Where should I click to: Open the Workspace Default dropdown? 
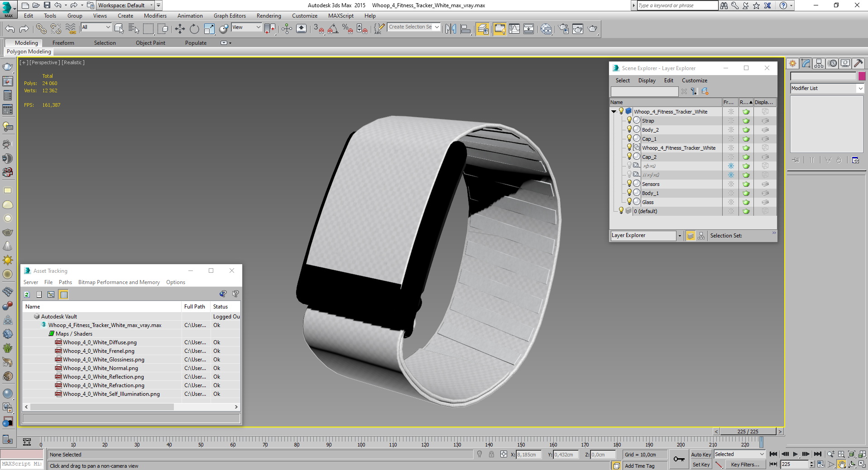click(x=125, y=5)
